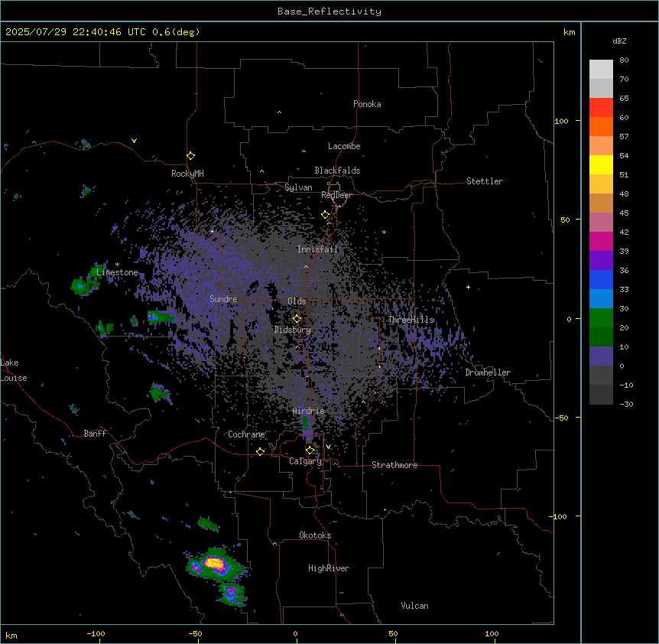Click the Vulcan town label

tap(415, 606)
